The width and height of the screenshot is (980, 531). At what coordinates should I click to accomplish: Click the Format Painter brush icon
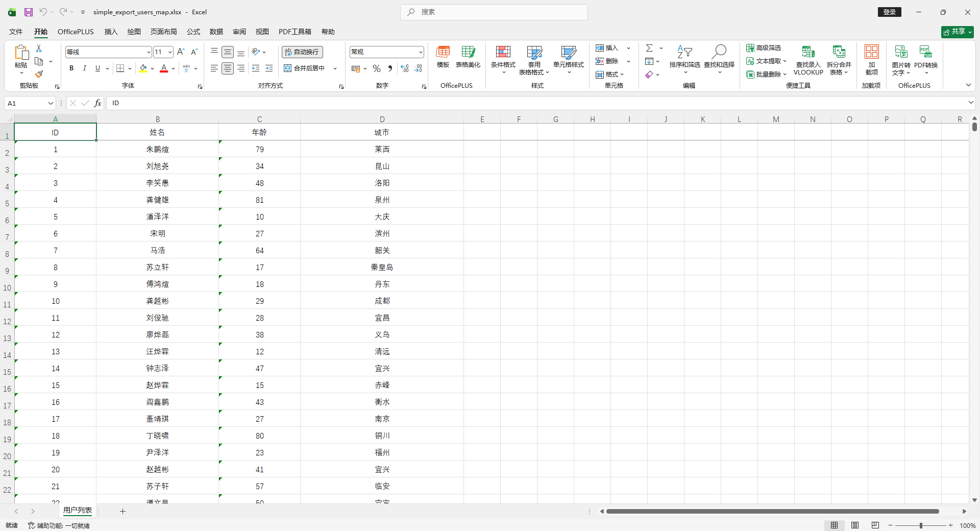pos(39,74)
